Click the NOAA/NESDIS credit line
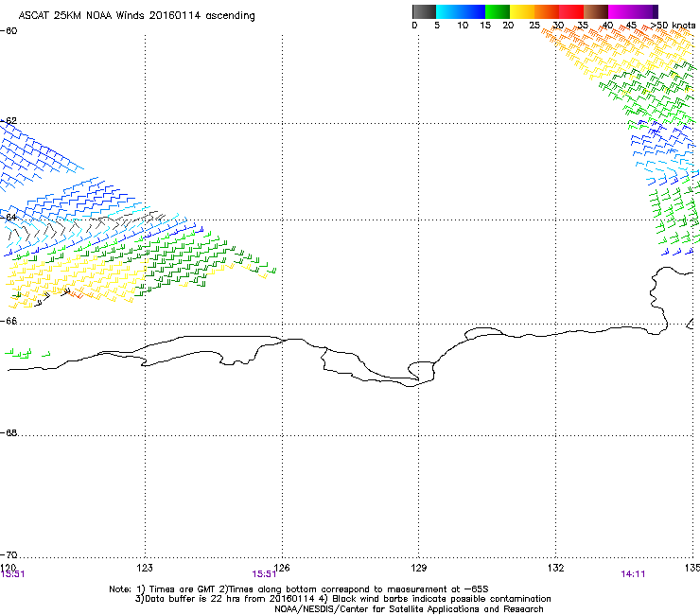The height and width of the screenshot is (615, 700). (409, 609)
